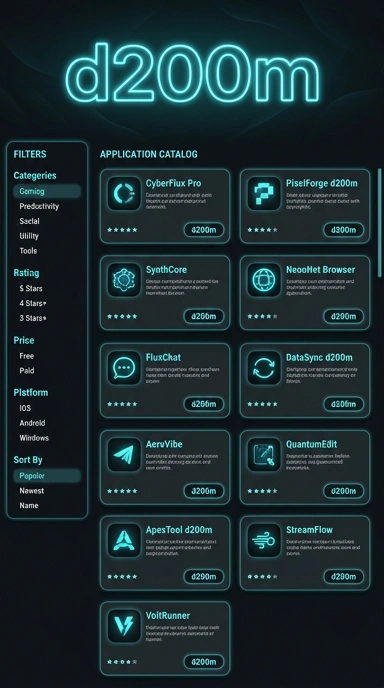Sort the catalog by Popular
Image resolution: width=384 pixels, height=688 pixels.
click(47, 476)
